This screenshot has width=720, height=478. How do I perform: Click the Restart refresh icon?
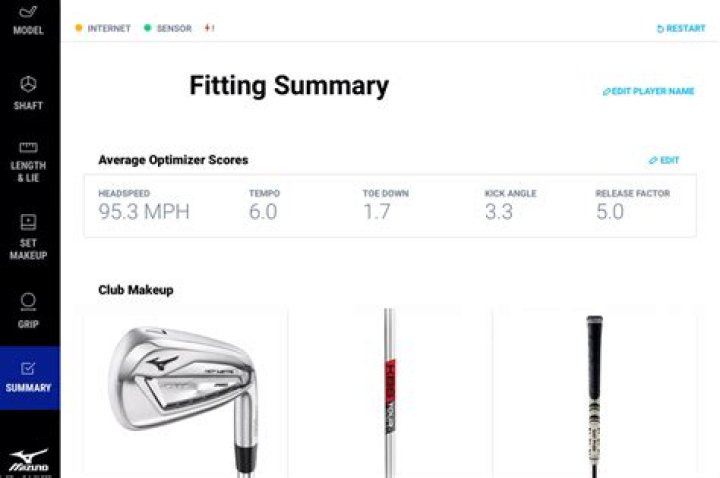click(x=660, y=29)
